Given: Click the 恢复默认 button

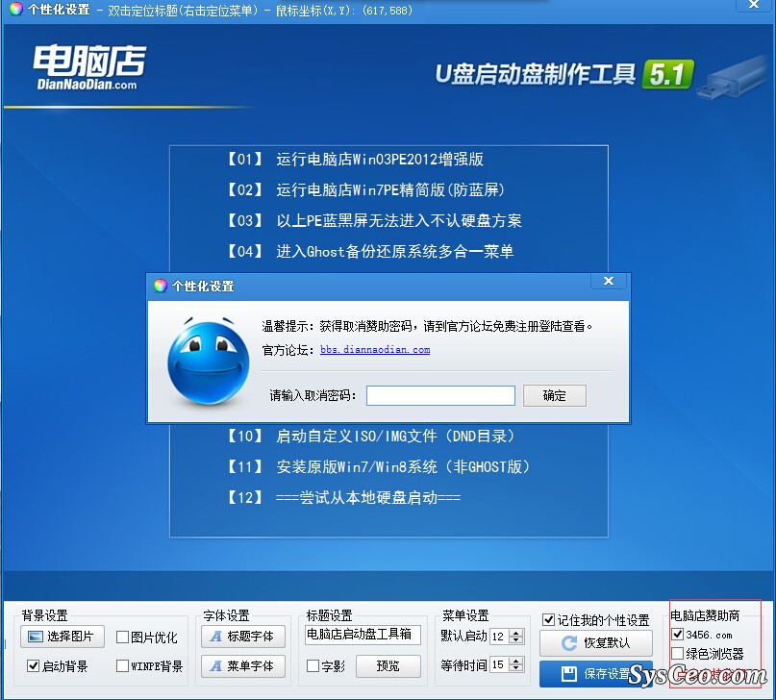Looking at the screenshot, I should (x=596, y=643).
